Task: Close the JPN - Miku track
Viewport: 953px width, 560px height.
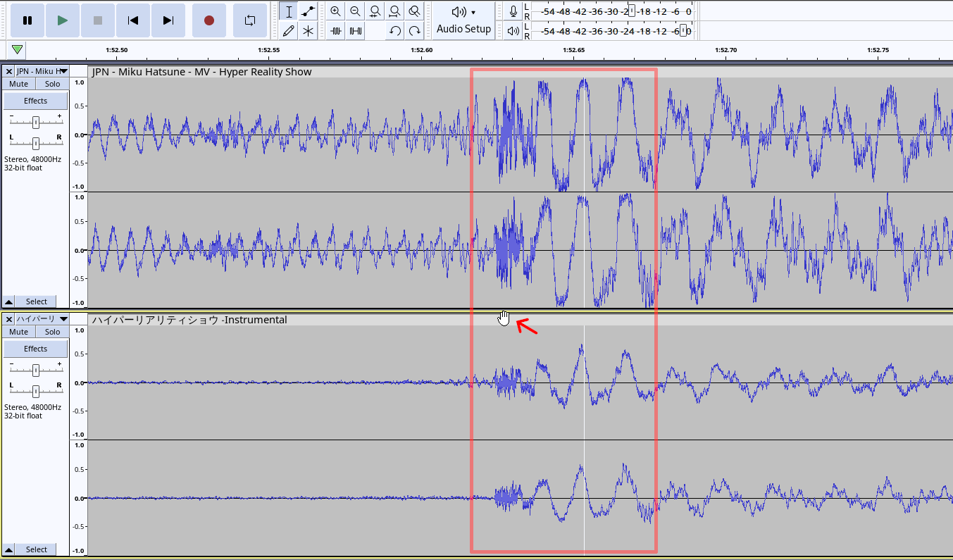Action: pyautogui.click(x=8, y=71)
